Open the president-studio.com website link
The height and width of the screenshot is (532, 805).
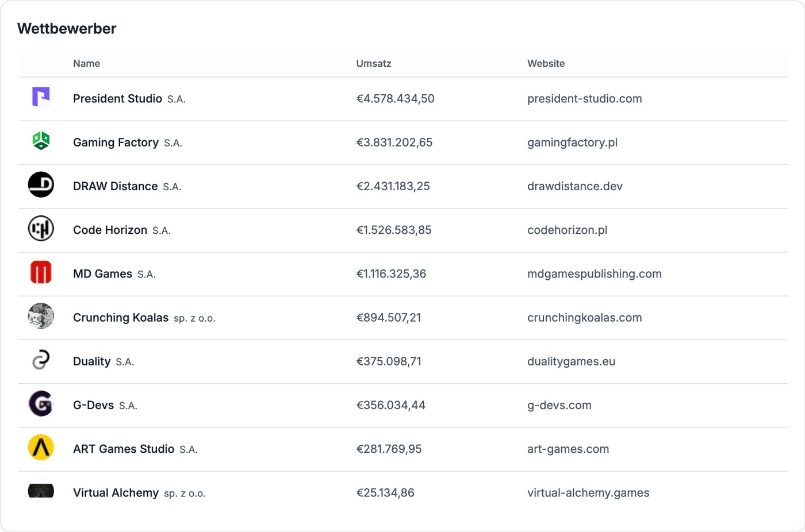pyautogui.click(x=585, y=99)
